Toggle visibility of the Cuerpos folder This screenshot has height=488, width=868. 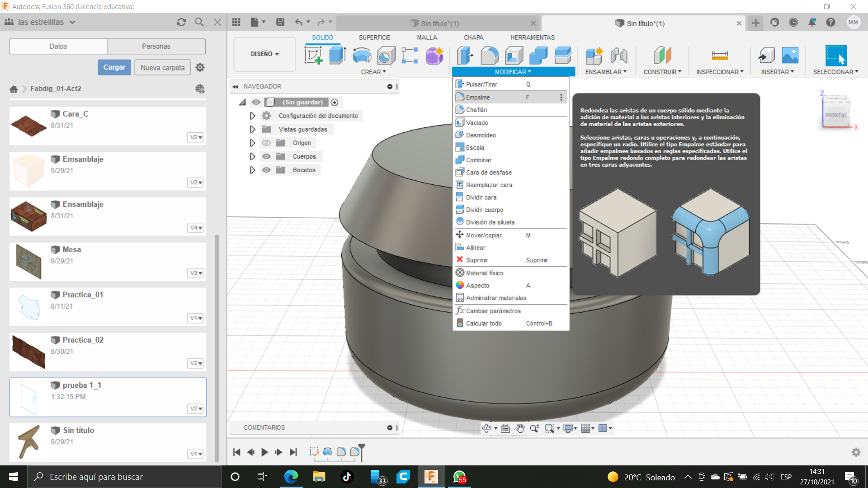(x=266, y=156)
